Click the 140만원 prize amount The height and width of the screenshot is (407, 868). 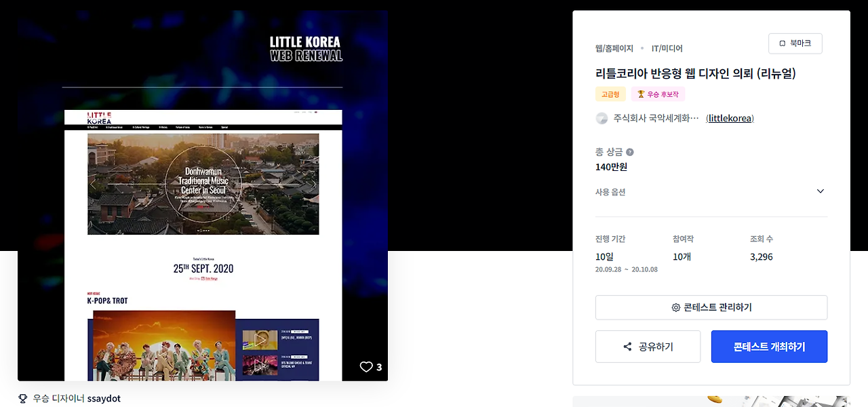pos(611,167)
